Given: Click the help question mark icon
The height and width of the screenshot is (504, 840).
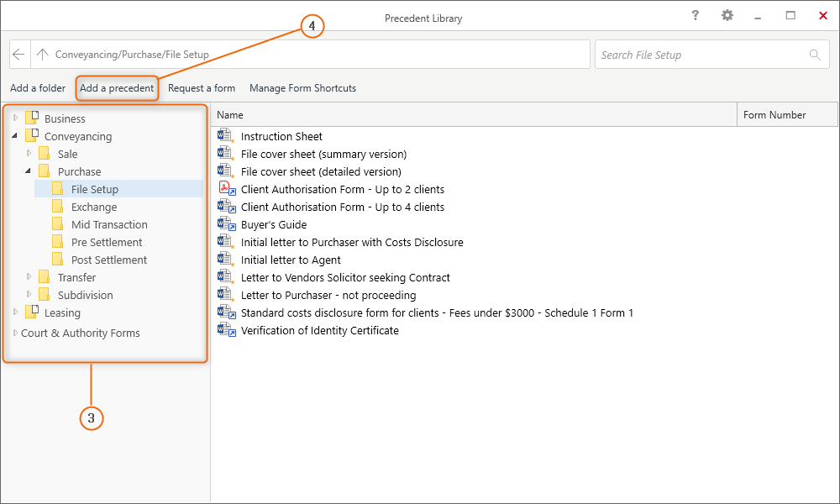Looking at the screenshot, I should click(696, 15).
